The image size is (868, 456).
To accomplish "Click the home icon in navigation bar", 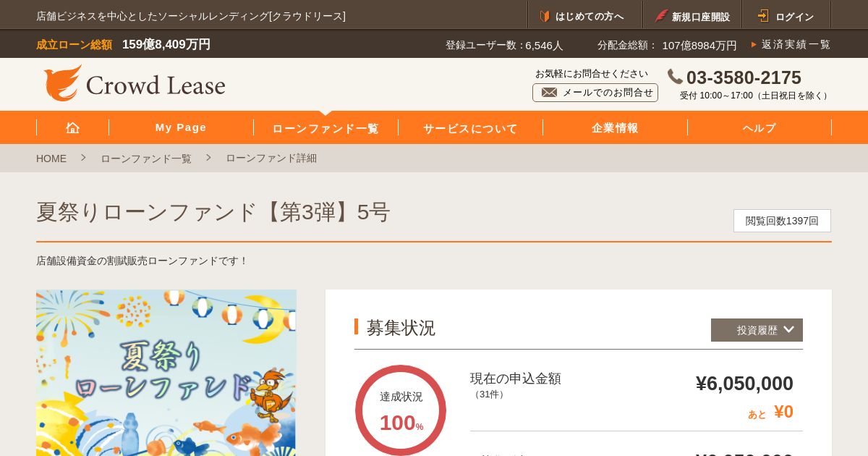I will coord(72,128).
